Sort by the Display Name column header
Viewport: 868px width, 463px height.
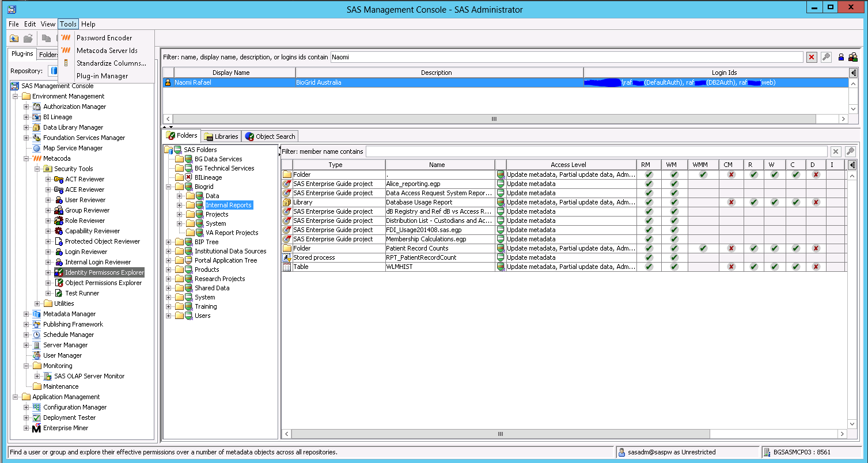pos(230,73)
